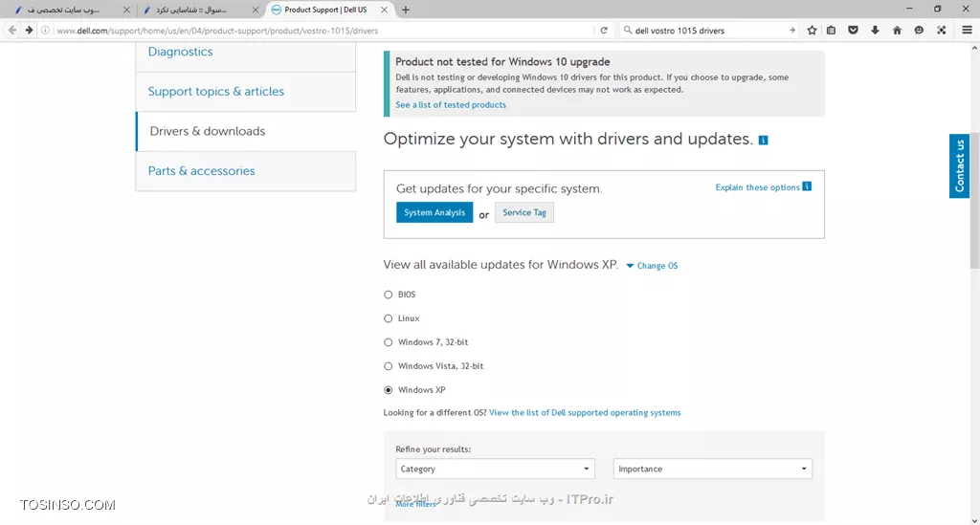
Task: Open the Downloads arrow icon
Action: pos(875,30)
